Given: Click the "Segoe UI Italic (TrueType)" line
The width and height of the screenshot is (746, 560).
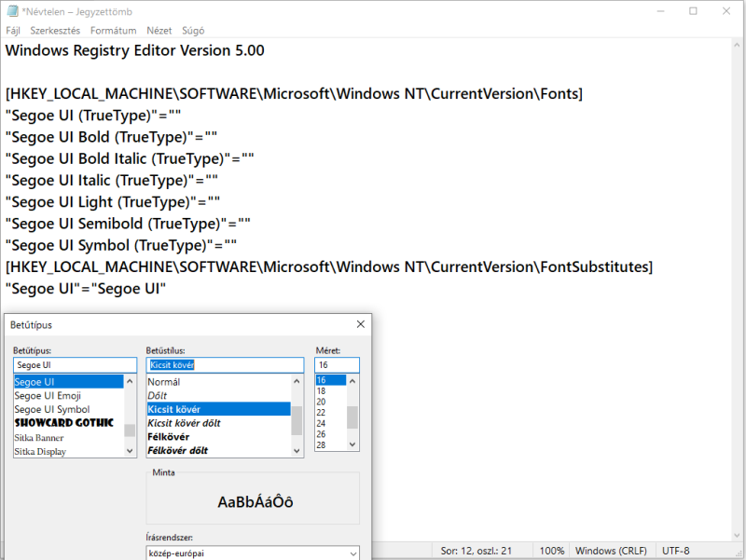Looking at the screenshot, I should click(x=112, y=180).
